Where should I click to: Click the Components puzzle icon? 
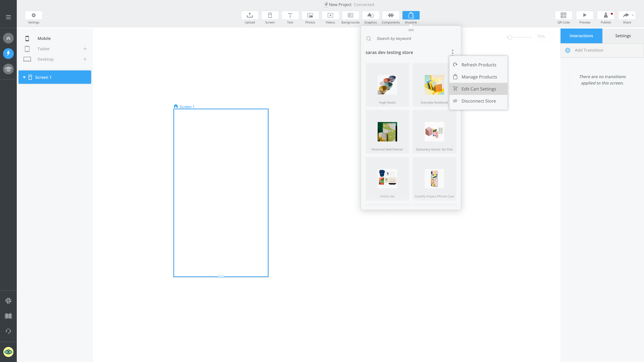click(x=390, y=15)
